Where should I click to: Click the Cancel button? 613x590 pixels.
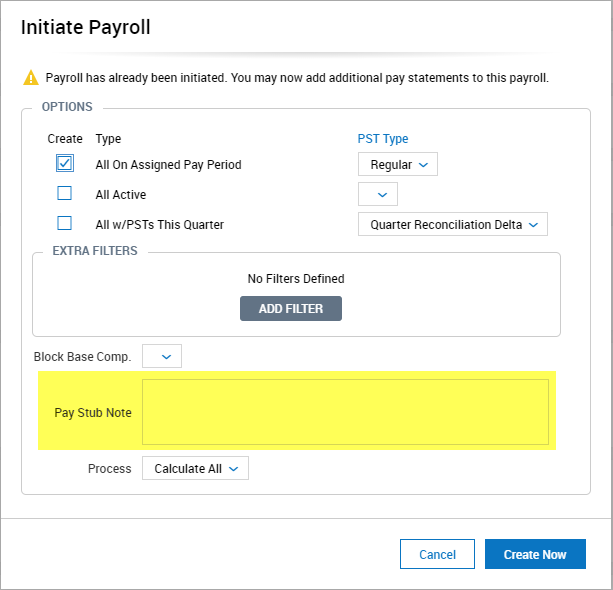tap(437, 554)
